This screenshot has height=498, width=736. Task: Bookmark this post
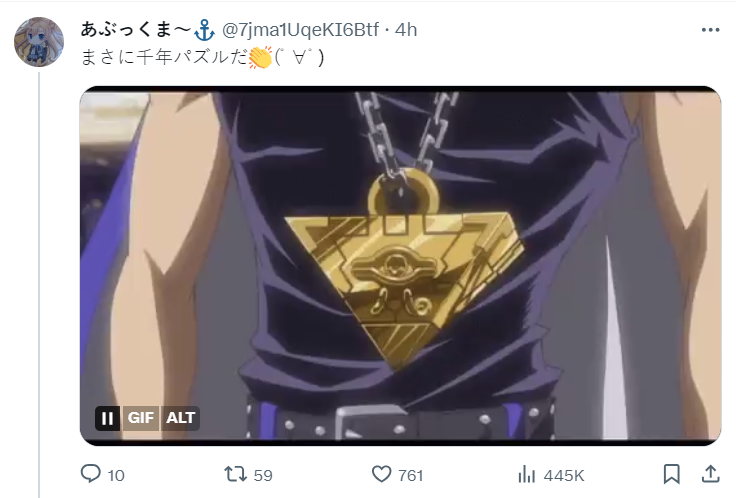(x=672, y=474)
